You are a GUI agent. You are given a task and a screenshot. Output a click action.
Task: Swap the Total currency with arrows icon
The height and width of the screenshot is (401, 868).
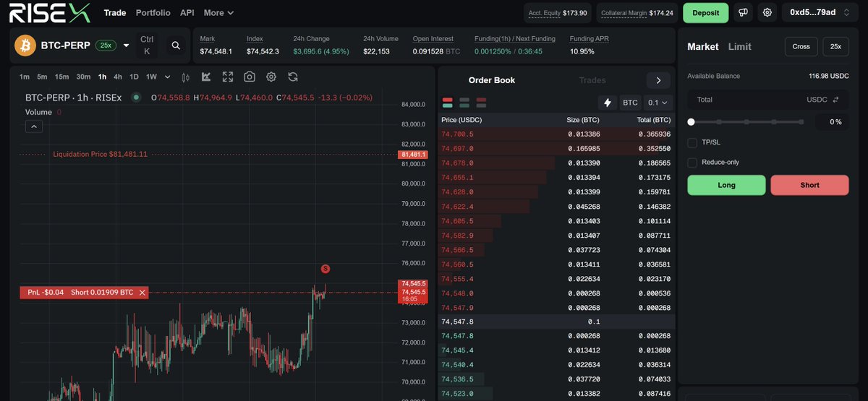coord(835,100)
